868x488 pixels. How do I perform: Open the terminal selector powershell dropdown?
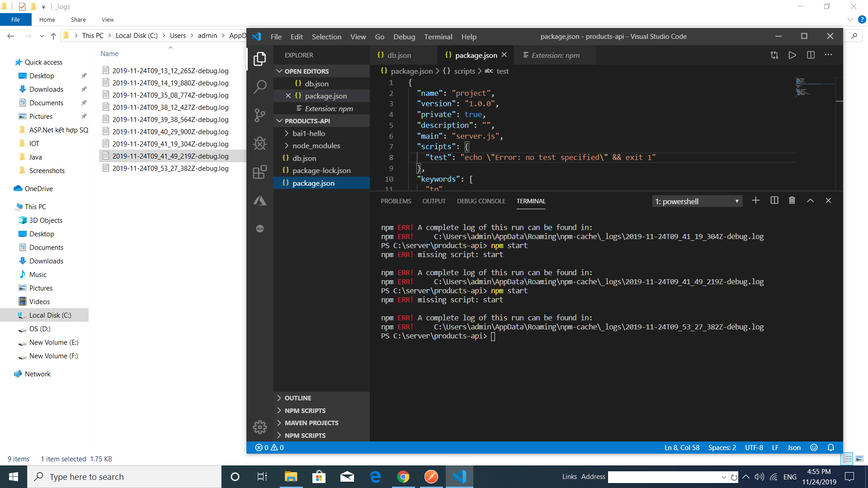coord(697,201)
